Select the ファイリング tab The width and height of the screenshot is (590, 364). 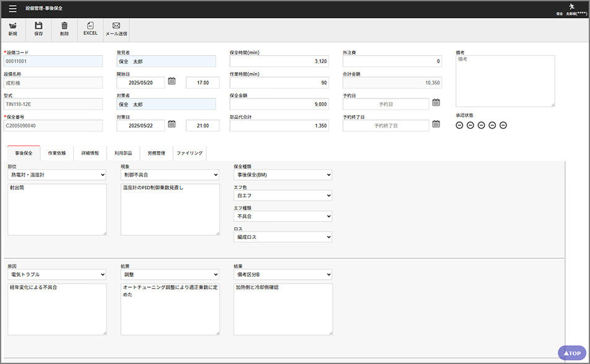point(190,153)
